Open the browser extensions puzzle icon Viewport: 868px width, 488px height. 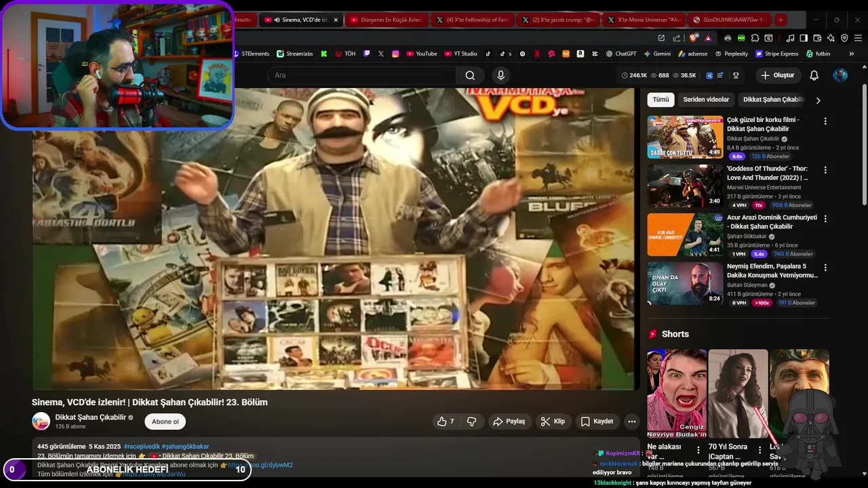tap(755, 38)
